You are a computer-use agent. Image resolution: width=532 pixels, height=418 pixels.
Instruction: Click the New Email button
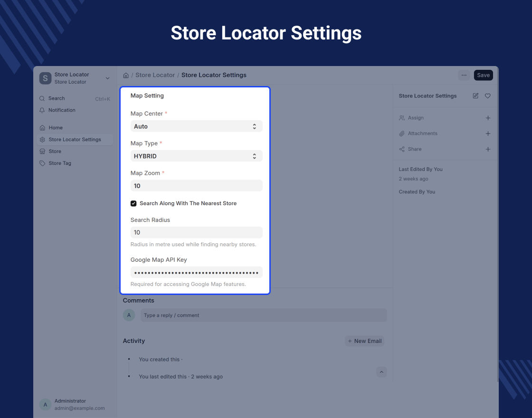coord(365,341)
